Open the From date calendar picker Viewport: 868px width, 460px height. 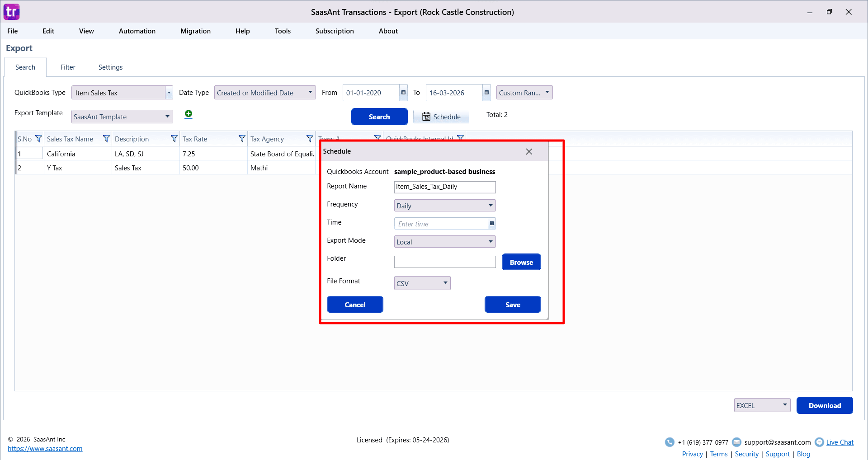402,93
